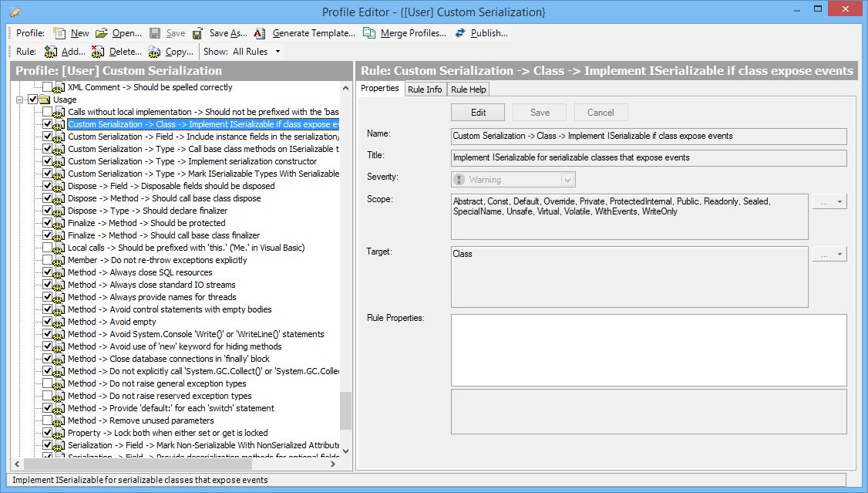Click the Open profile folder icon
Image resolution: width=868 pixels, height=493 pixels.
click(x=101, y=33)
